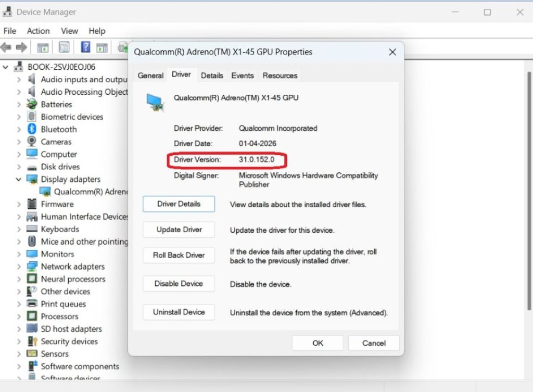This screenshot has height=392, width=533.
Task: Expand the Network adapters node
Action: (x=19, y=267)
